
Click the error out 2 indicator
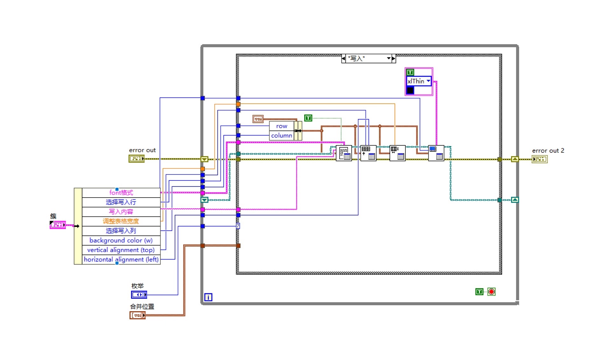(539, 159)
